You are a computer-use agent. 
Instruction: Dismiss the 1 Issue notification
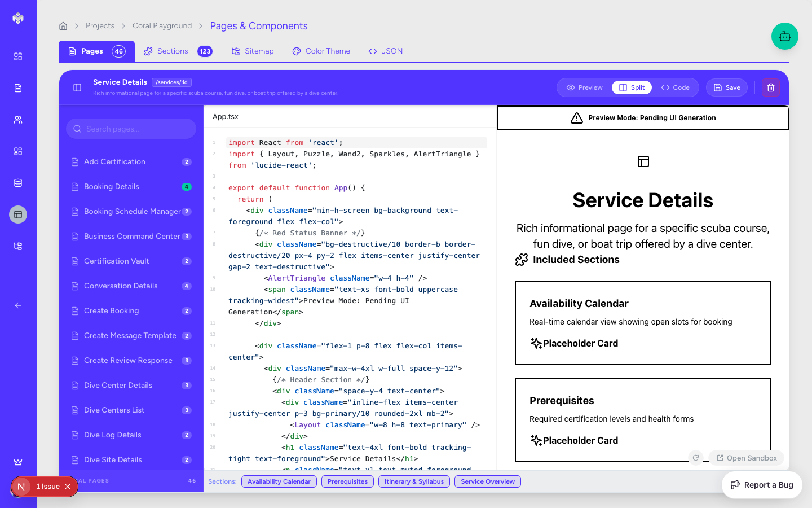pyautogui.click(x=68, y=487)
